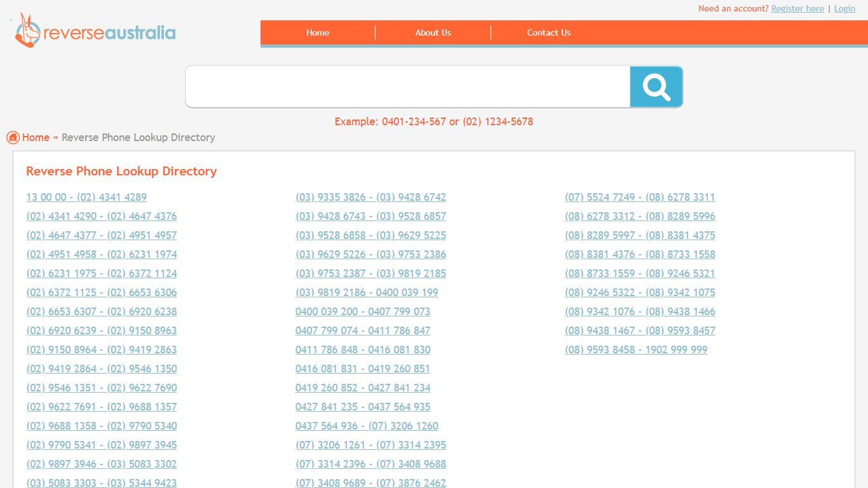Open range (08) 8733 1559 - (08) 9246 5321
This screenshot has width=868, height=488.
(640, 273)
